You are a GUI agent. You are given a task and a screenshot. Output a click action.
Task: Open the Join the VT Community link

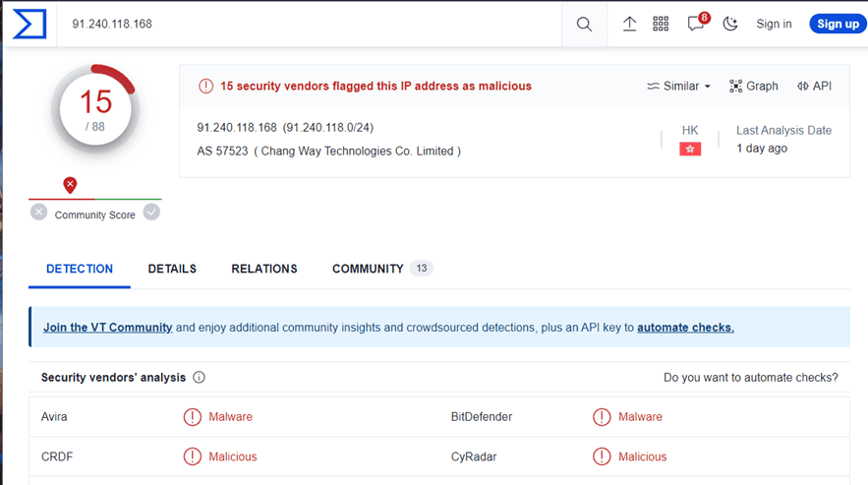(x=108, y=328)
